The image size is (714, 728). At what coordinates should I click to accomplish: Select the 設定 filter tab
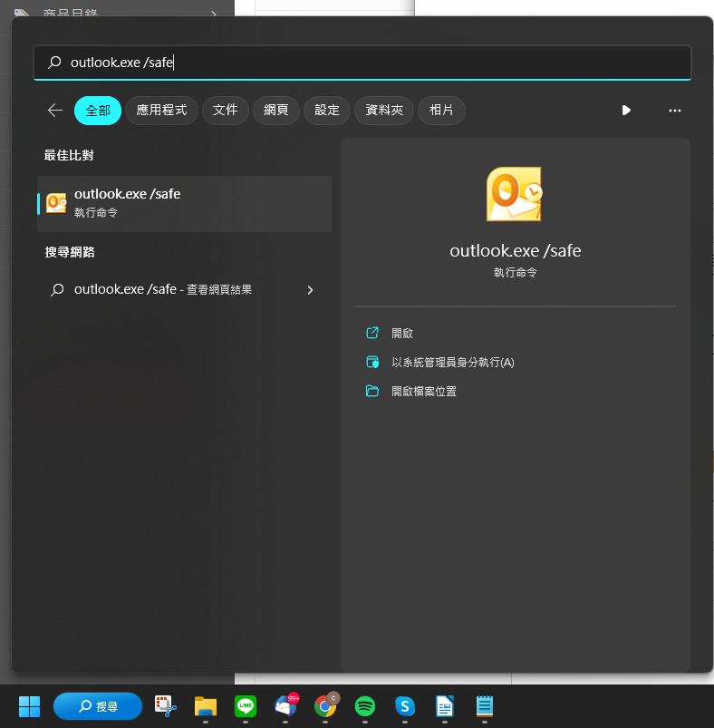coord(327,110)
